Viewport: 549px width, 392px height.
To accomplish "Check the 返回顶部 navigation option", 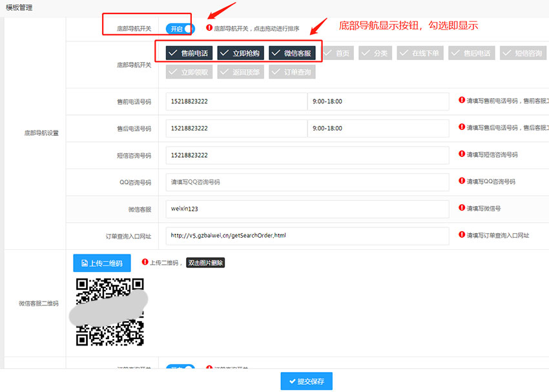I will (240, 72).
